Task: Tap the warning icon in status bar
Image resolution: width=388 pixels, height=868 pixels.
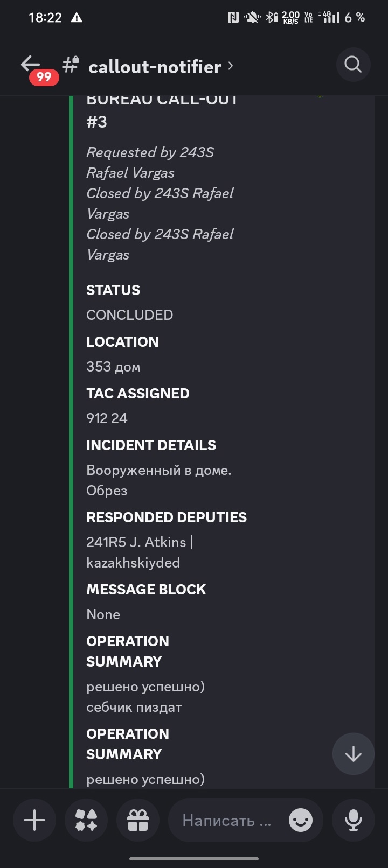Action: coord(77,18)
